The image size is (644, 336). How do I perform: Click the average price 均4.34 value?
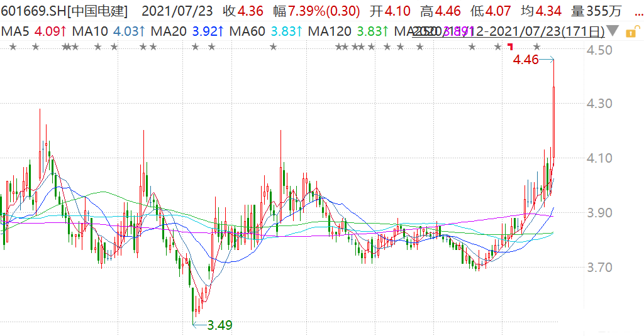pyautogui.click(x=541, y=11)
